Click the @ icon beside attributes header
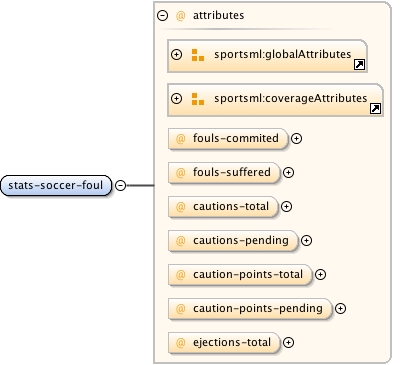The width and height of the screenshot is (409, 365). coord(180,16)
